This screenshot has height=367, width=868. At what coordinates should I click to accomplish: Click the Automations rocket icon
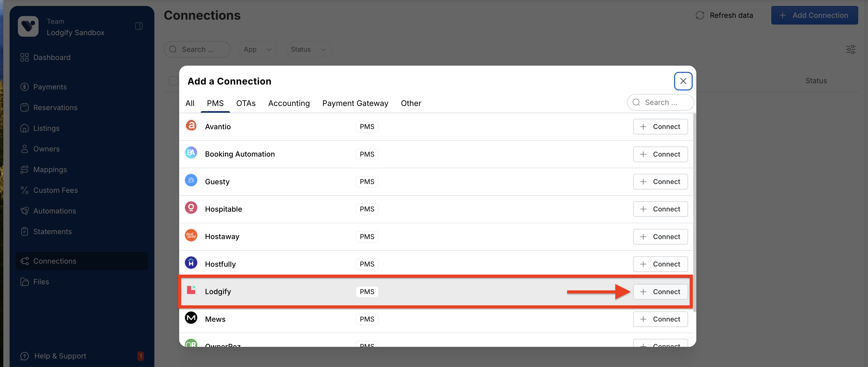point(24,211)
